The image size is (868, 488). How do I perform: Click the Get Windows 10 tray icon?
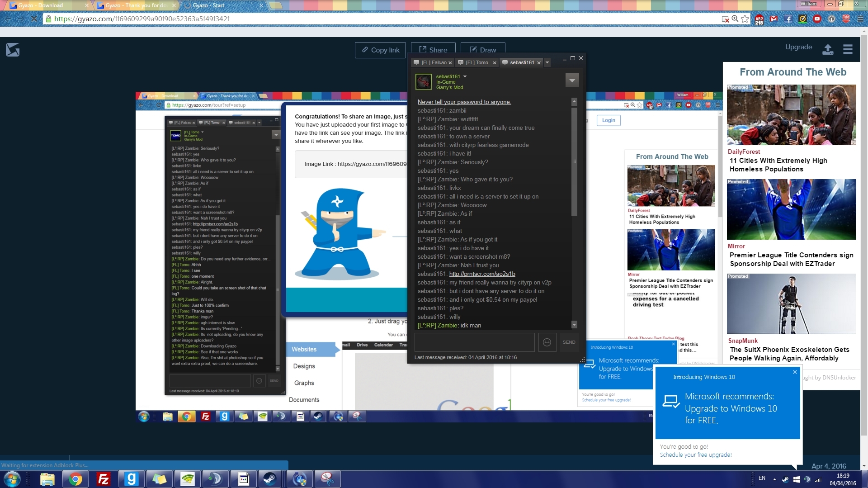796,479
